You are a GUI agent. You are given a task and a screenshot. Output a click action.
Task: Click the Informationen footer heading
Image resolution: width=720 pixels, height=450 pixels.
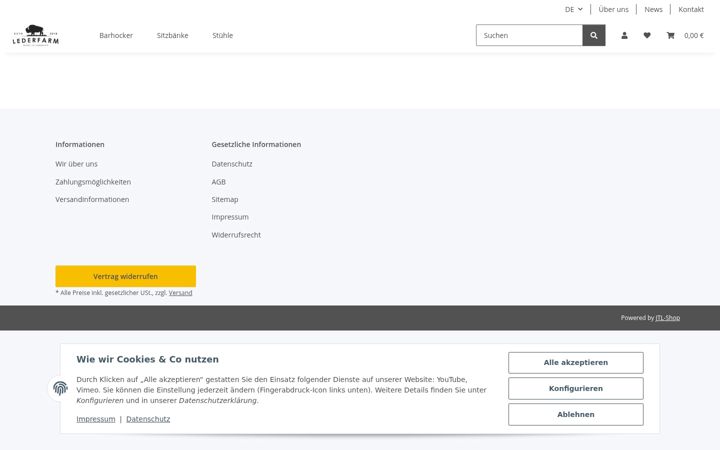(x=80, y=144)
